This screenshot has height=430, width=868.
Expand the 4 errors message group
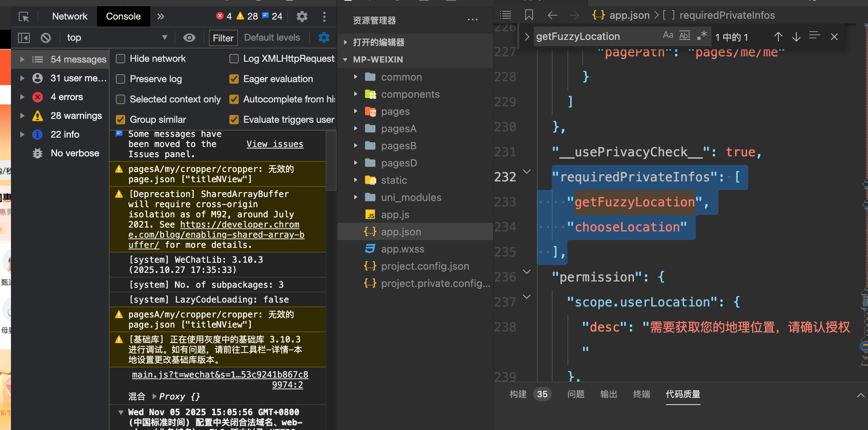point(22,97)
